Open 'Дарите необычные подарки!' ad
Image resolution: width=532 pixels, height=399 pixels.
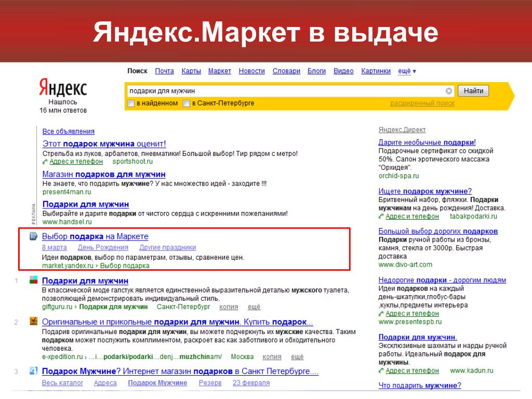427,142
